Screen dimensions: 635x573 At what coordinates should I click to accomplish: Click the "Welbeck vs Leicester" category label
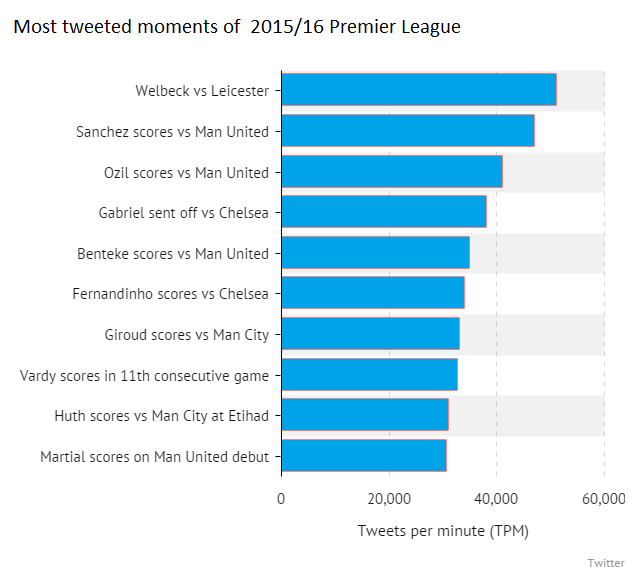tap(202, 91)
